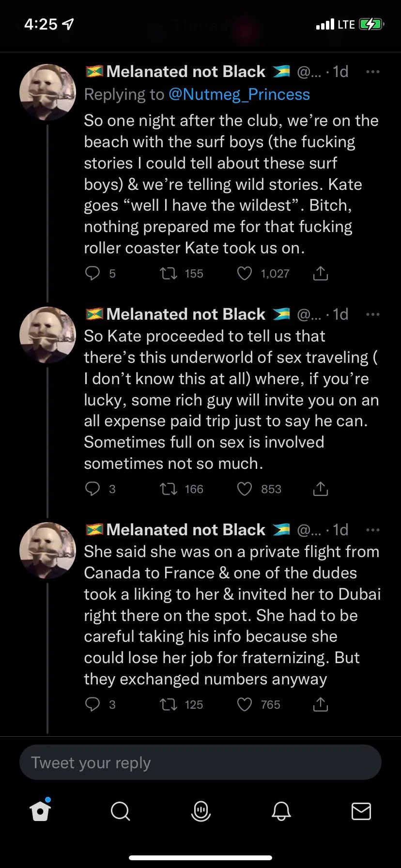
Task: Open more options on second tweet
Action: coord(372,314)
